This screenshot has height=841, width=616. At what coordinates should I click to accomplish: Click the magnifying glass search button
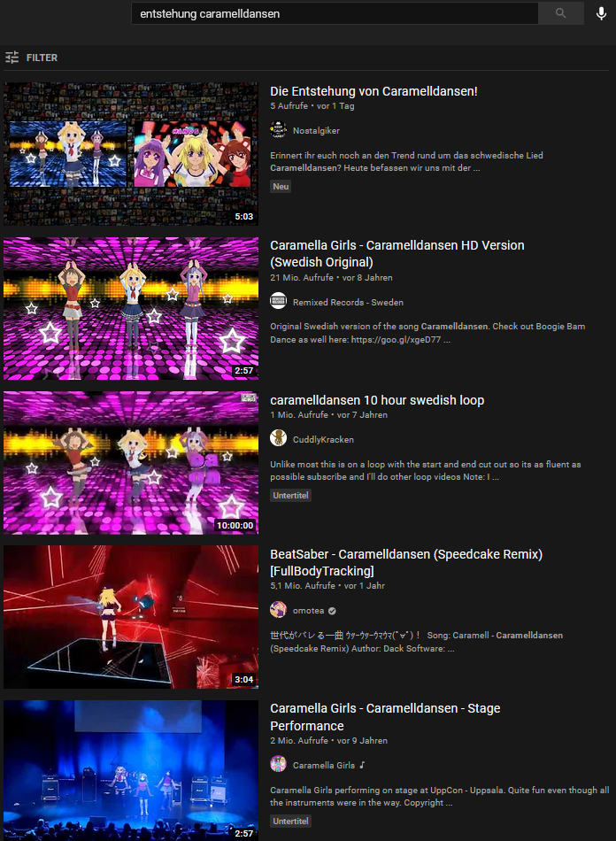pos(561,13)
